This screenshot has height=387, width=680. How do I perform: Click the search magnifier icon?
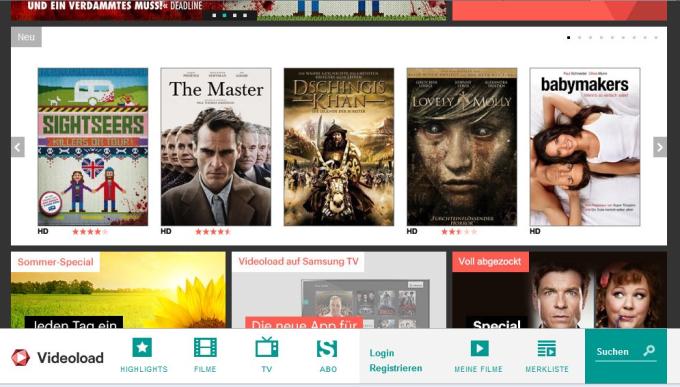649,351
